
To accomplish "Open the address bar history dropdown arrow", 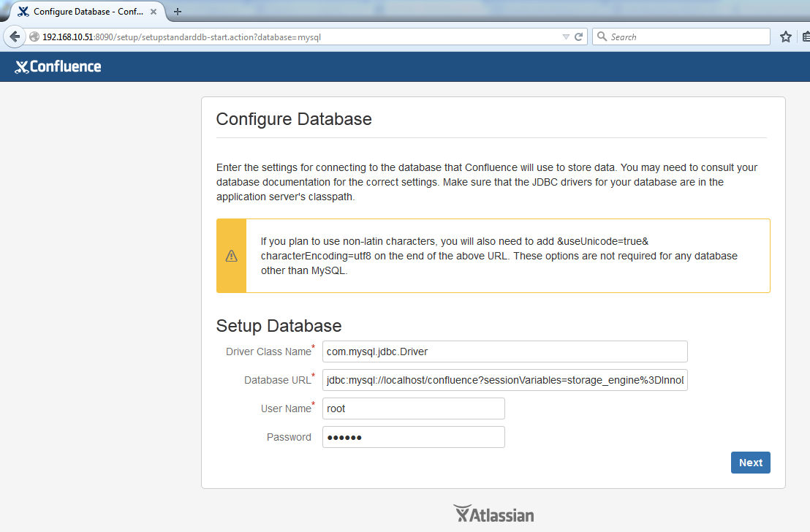I will (x=566, y=37).
